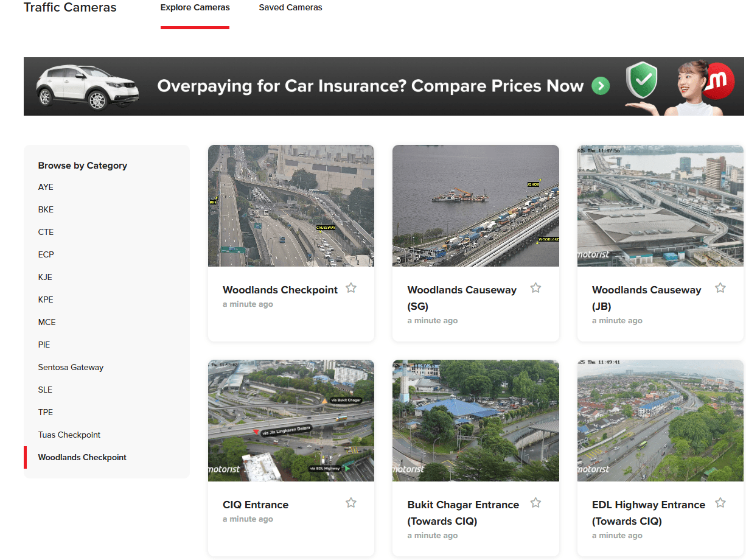Bookmark EDL Highway Entrance camera star
The image size is (746, 560).
[x=720, y=503]
